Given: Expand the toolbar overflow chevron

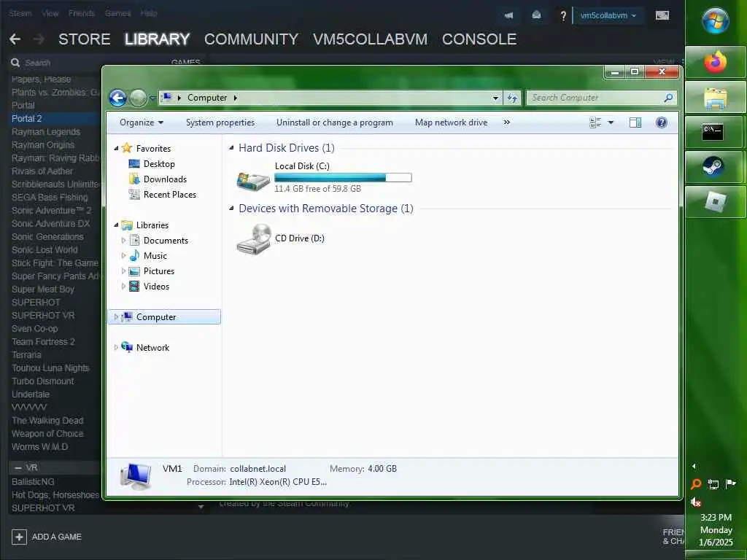Looking at the screenshot, I should pos(507,122).
